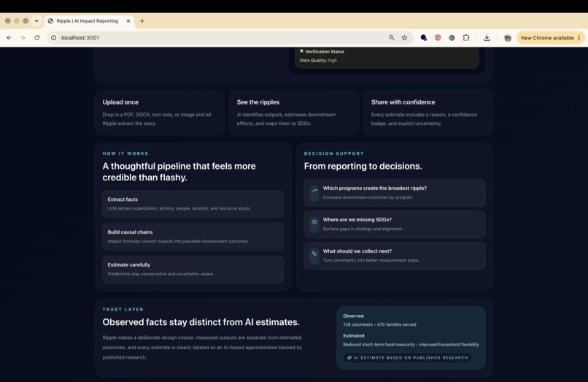The width and height of the screenshot is (588, 382).
Task: Open the browser downloads icon
Action: coord(487,37)
